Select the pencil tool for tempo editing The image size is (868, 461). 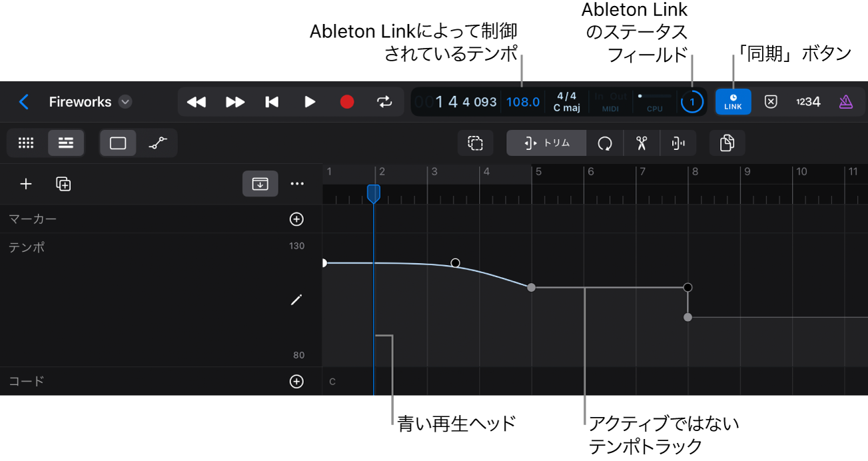296,300
